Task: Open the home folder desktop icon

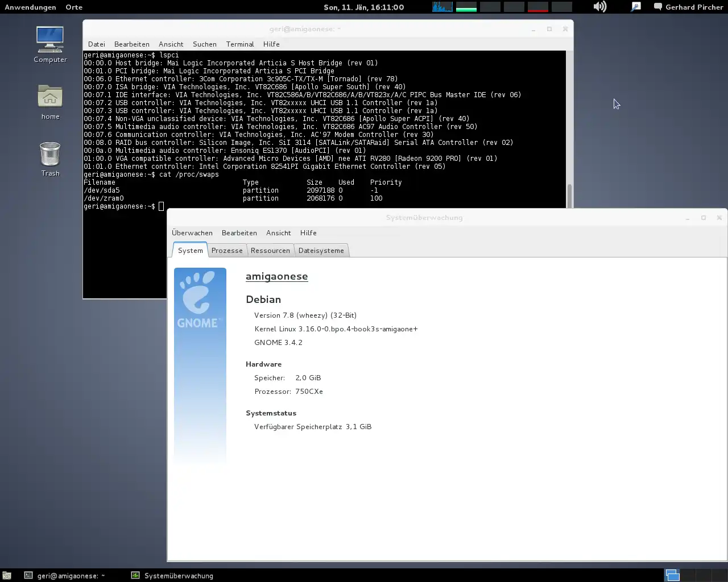Action: pos(50,102)
